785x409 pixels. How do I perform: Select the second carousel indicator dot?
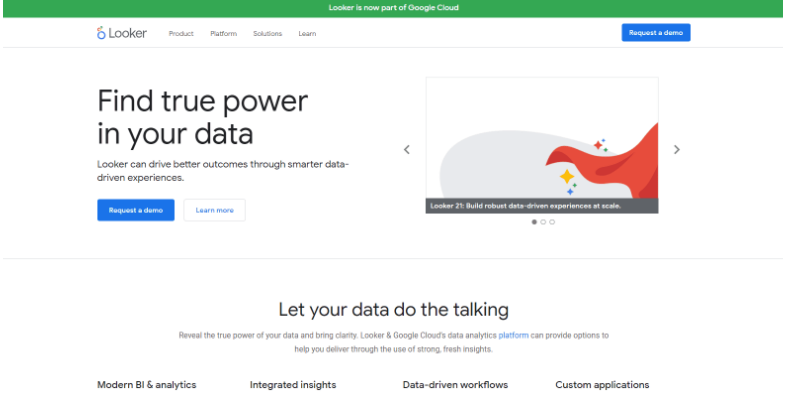click(x=543, y=222)
